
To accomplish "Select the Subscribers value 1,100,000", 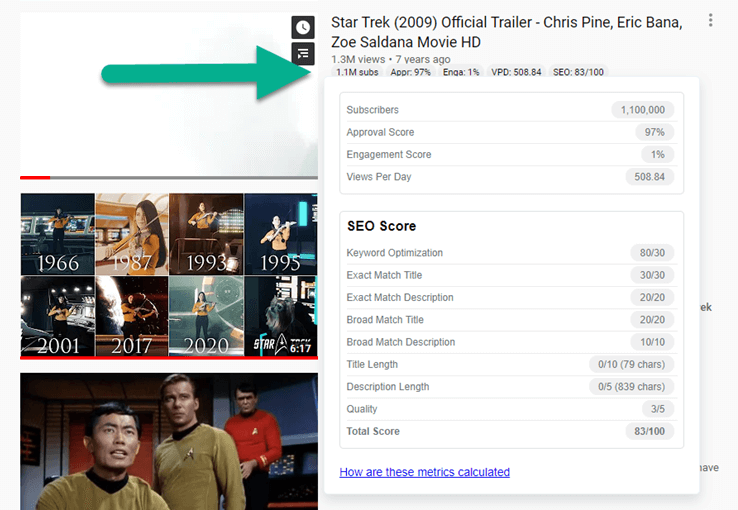I will [x=642, y=110].
